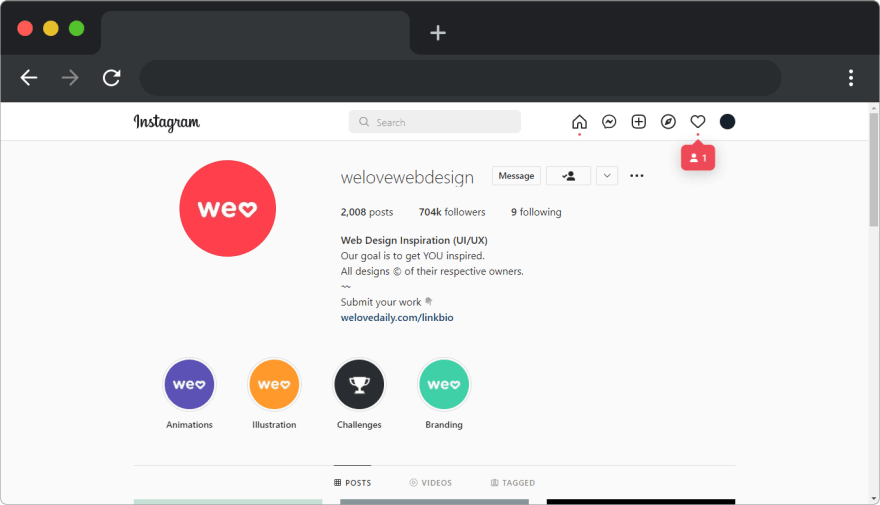
Task: Open the welovewebdesign profile picture
Action: pos(227,208)
